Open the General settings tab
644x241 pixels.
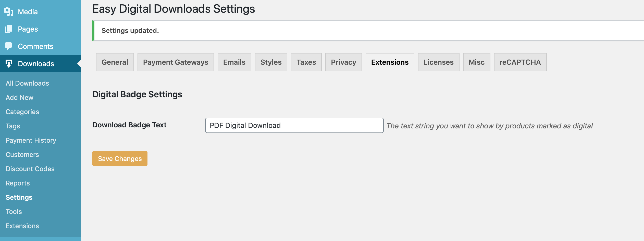tap(115, 62)
